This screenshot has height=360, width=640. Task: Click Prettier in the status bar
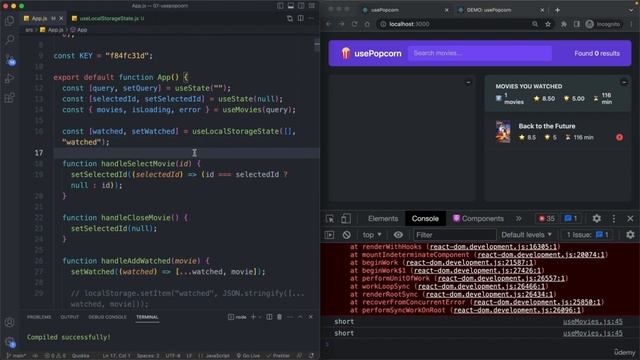point(278,356)
